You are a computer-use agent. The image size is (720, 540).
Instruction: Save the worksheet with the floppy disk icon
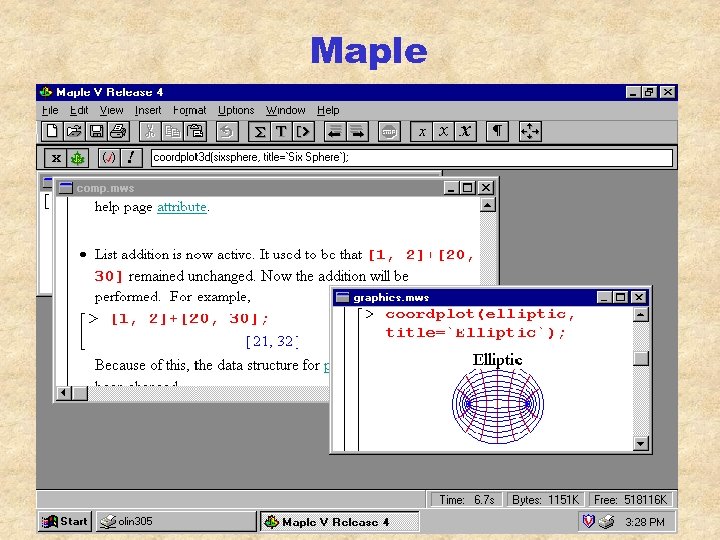click(96, 131)
